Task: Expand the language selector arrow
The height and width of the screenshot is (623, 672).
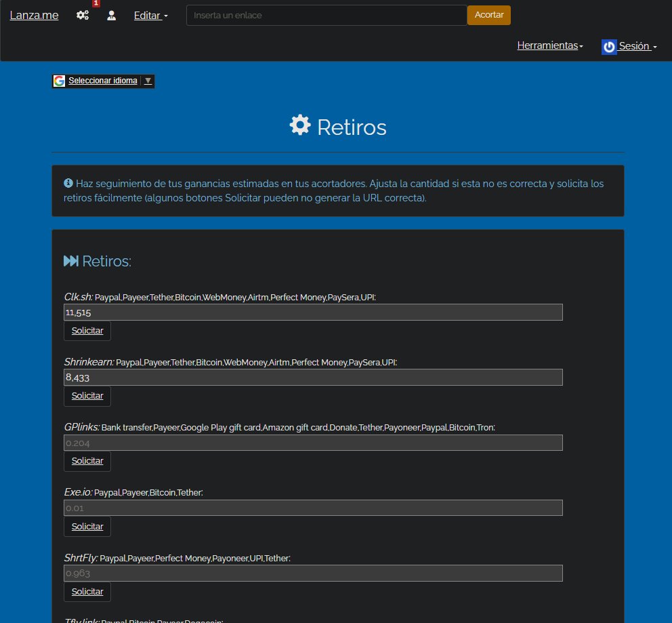Action: pos(148,81)
